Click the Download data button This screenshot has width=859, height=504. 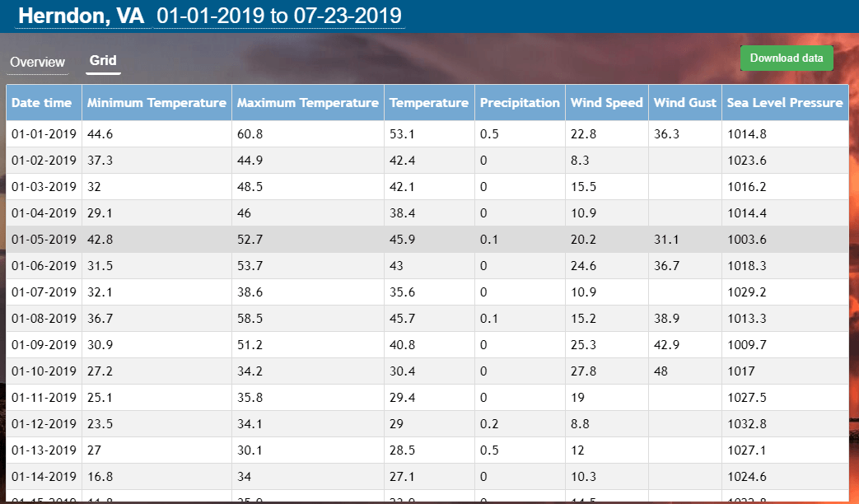[786, 58]
